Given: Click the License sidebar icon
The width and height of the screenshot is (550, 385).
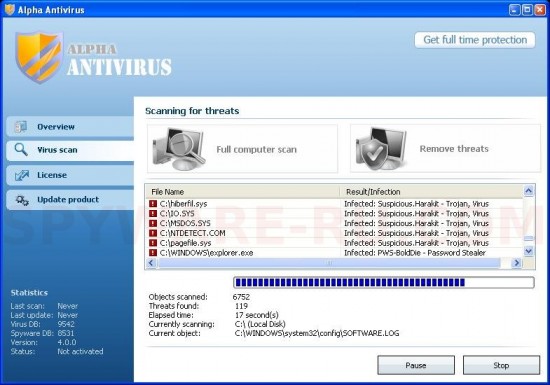Looking at the screenshot, I should 22,175.
